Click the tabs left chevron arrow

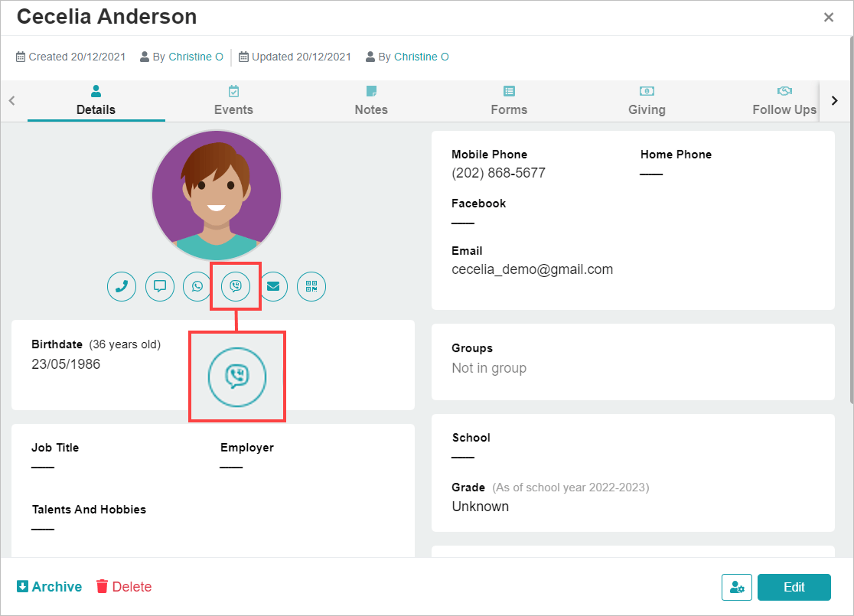12,101
